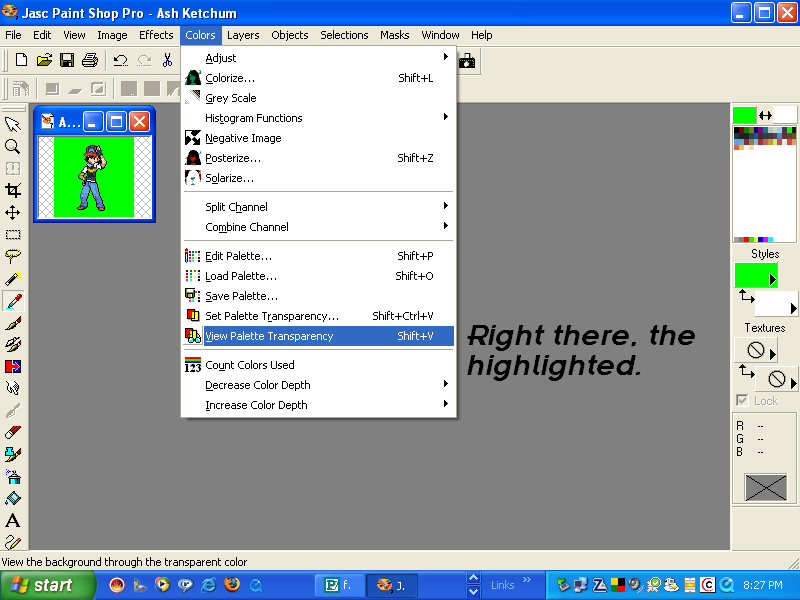Viewport: 800px width, 600px height.
Task: Choose Edit Palette menu item
Action: [318, 256]
